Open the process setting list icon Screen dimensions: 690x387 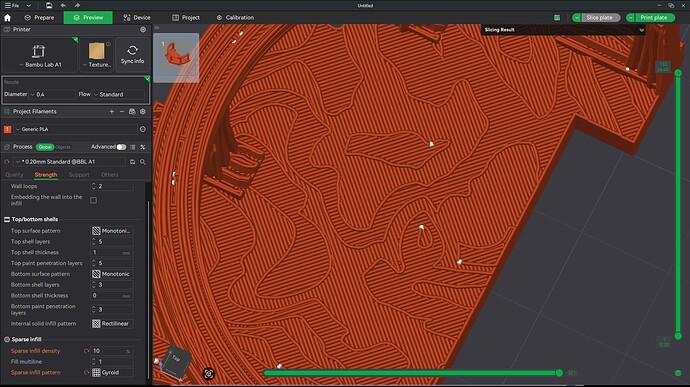[x=132, y=147]
